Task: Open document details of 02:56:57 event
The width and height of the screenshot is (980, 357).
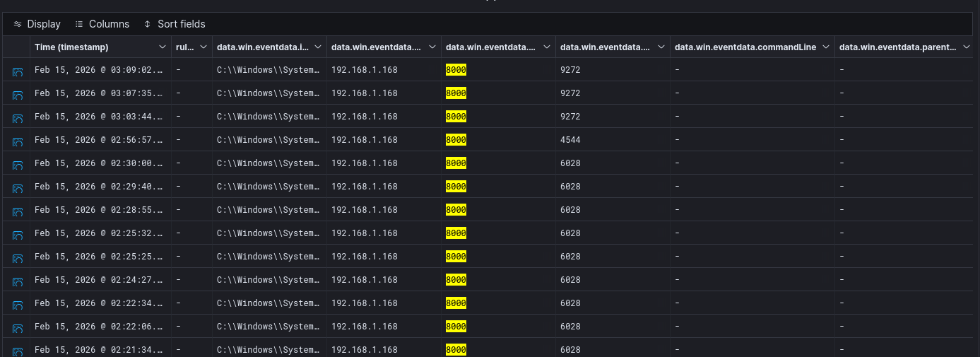Action: (18, 141)
